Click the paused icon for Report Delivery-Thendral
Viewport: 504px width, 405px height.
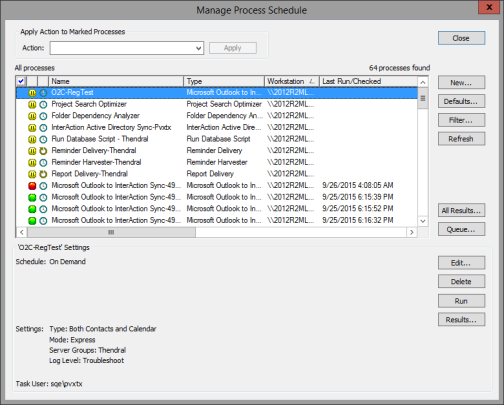tap(32, 174)
